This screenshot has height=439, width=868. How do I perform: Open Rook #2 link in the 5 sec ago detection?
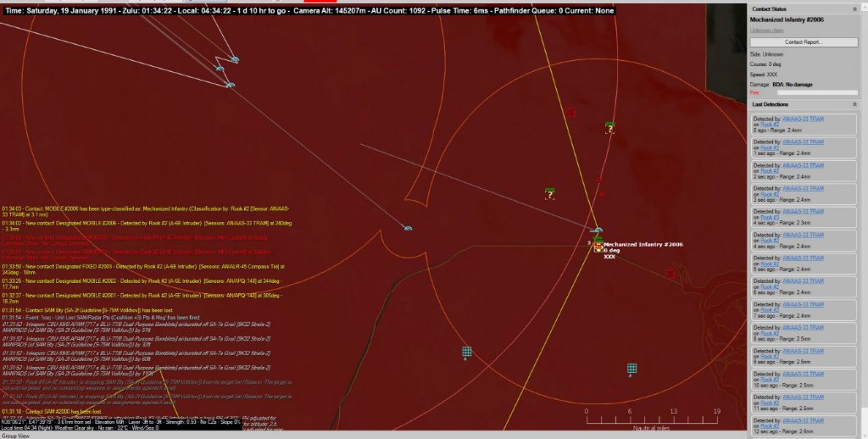(770, 264)
